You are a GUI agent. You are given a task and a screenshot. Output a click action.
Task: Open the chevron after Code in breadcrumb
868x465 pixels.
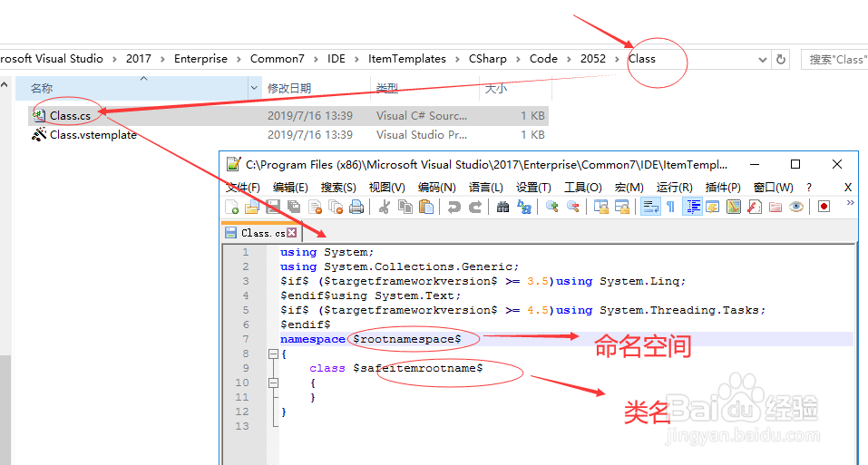(x=569, y=59)
